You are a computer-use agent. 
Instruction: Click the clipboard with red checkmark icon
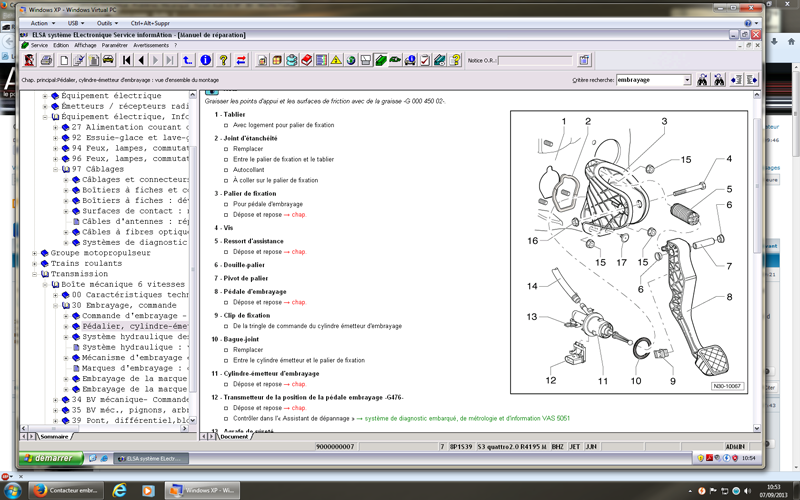coord(425,60)
